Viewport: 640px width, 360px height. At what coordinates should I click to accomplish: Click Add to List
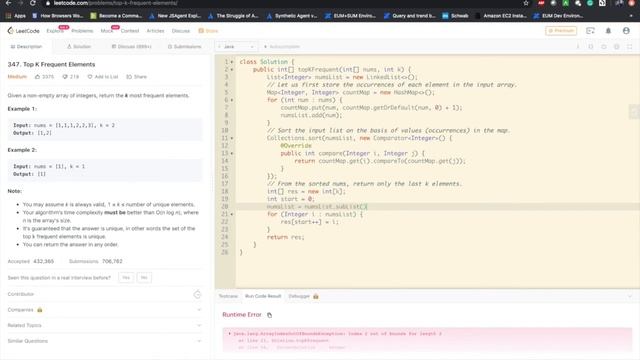pyautogui.click(x=102, y=77)
